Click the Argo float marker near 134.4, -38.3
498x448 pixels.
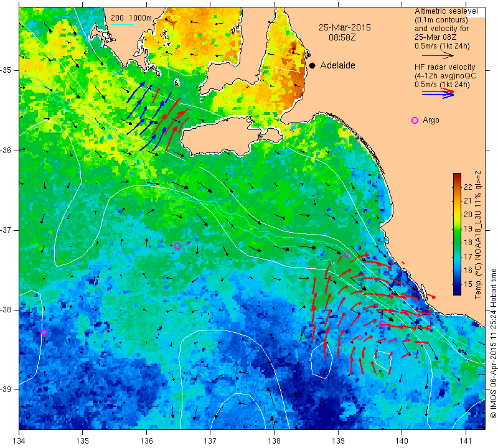[x=44, y=332]
